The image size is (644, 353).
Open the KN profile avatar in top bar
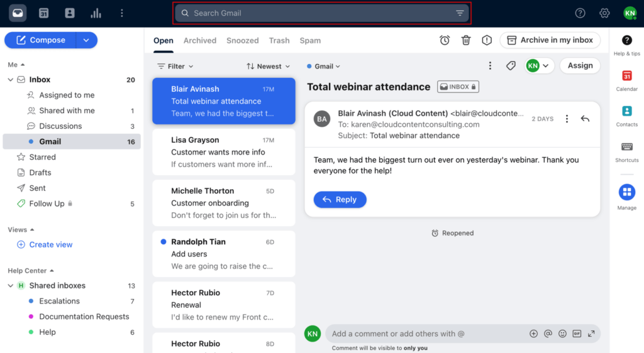(630, 13)
